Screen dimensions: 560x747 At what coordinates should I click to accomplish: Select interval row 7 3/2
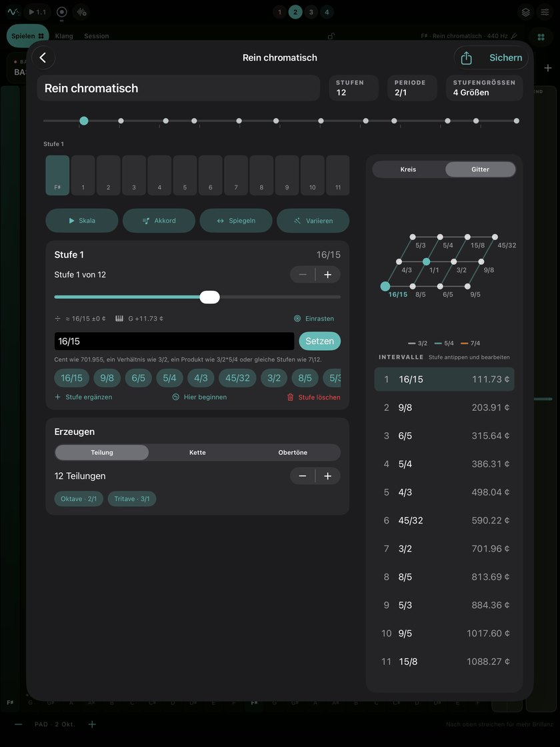coord(444,549)
